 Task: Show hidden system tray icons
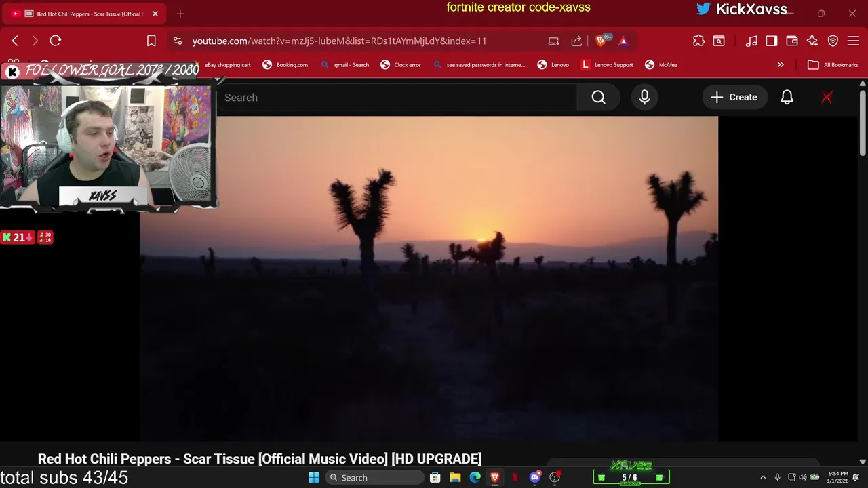(763, 478)
